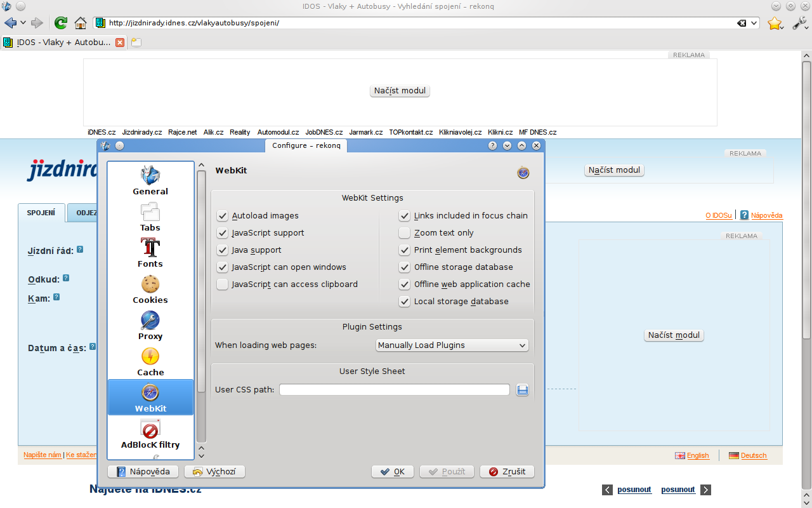This screenshot has height=508, width=812.
Task: Toggle Java support checkbox
Action: (222, 250)
